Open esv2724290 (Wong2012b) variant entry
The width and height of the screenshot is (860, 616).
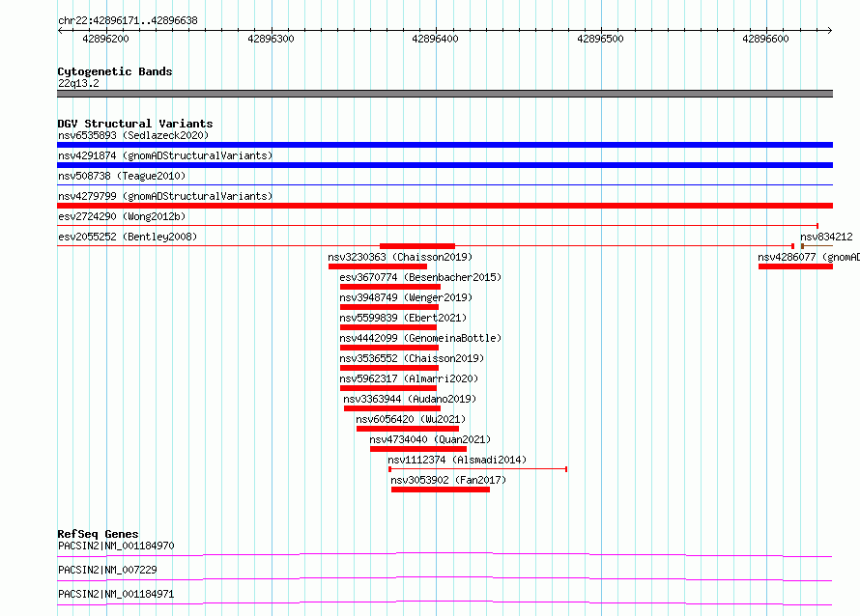click(x=122, y=216)
